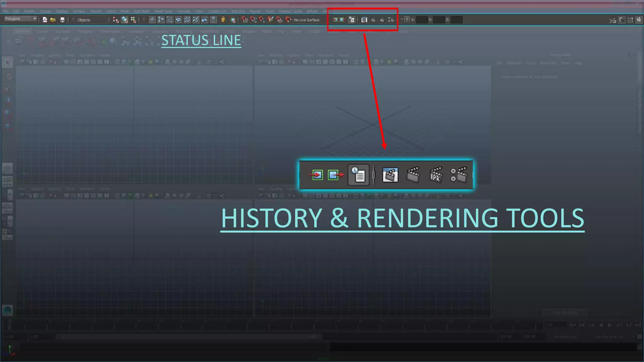Show or hide the Channel Box

coord(639,20)
